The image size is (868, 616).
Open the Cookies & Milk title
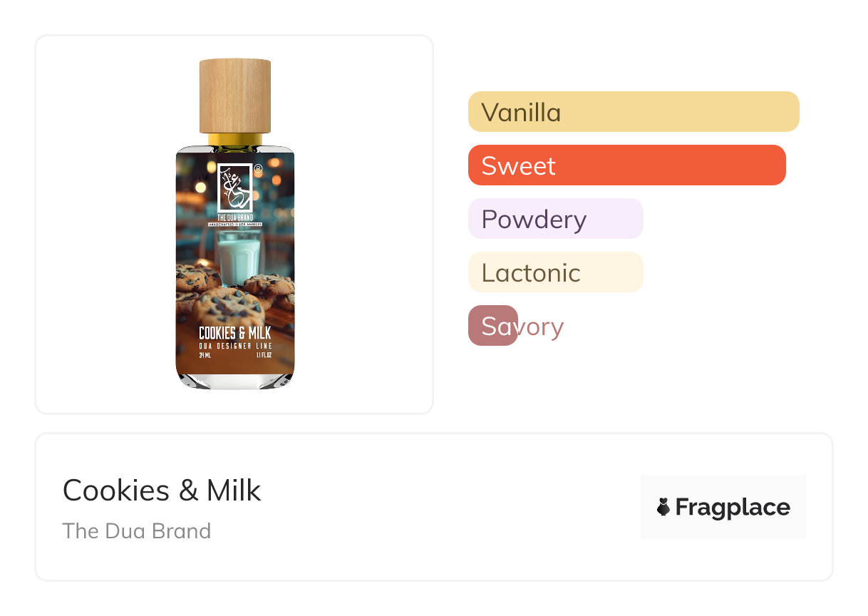click(x=162, y=491)
